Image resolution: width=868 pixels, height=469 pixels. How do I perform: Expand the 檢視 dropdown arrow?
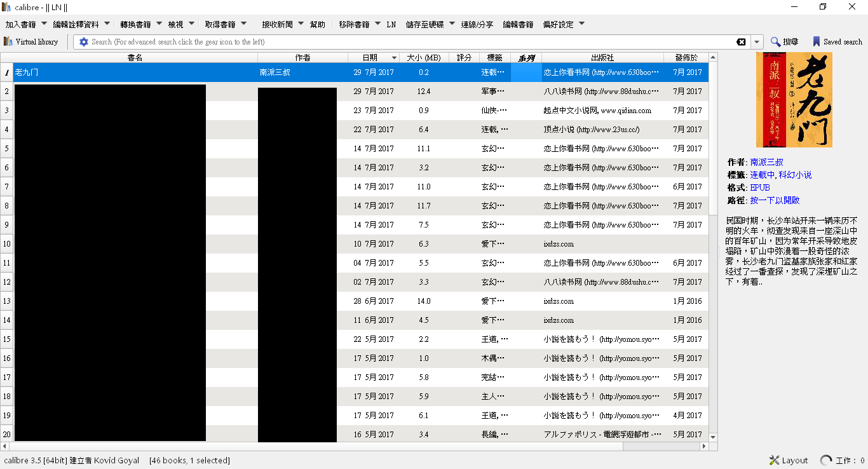191,24
